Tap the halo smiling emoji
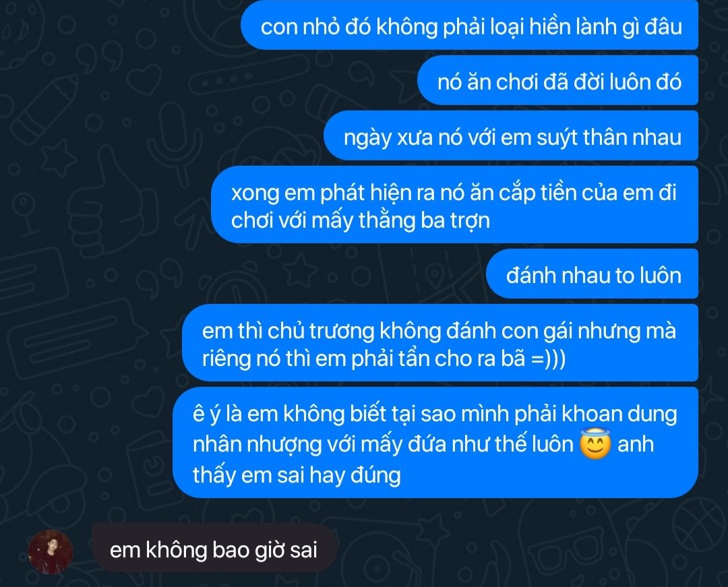The image size is (728, 587). (595, 445)
